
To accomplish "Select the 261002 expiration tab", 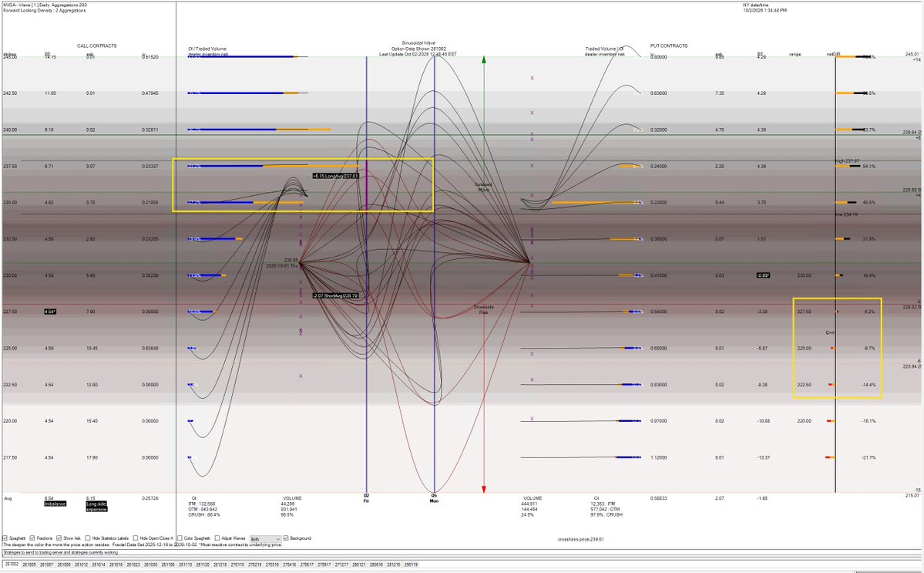I will click(x=12, y=565).
